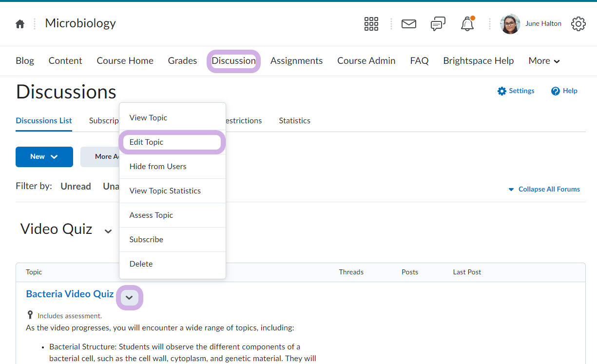Viewport: 597px width, 364px height.
Task: Open the Bacteria Video Quiz topic link
Action: click(70, 294)
